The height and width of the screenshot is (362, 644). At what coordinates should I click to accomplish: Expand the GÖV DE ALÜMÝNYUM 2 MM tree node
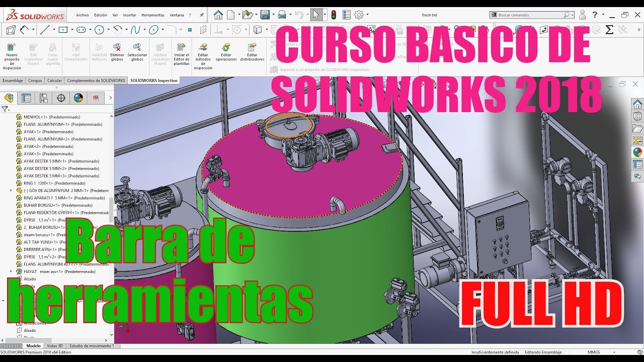[11, 191]
